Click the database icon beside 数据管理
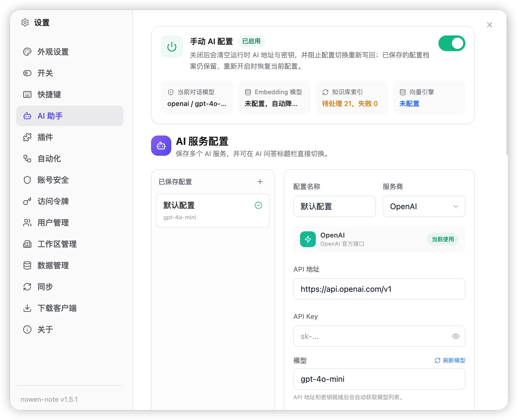Viewport: 518px width, 420px height. click(x=27, y=265)
